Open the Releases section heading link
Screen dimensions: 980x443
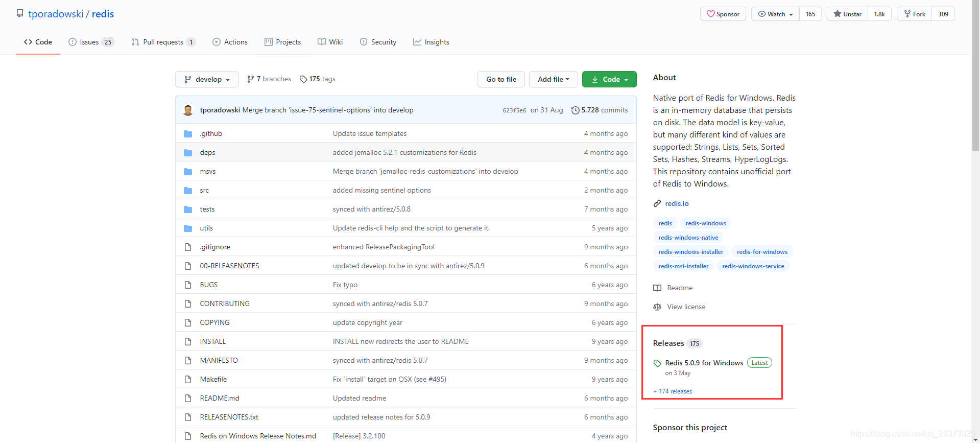point(668,343)
